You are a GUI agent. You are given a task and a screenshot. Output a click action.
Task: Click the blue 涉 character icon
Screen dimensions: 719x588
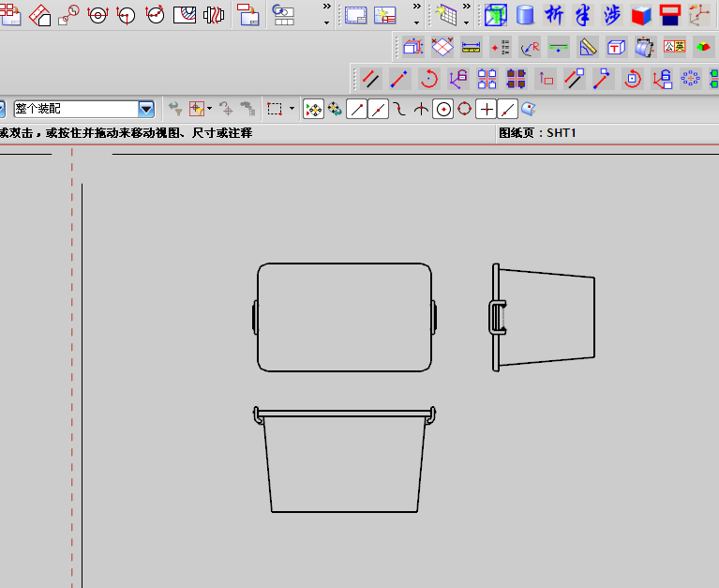coord(612,15)
